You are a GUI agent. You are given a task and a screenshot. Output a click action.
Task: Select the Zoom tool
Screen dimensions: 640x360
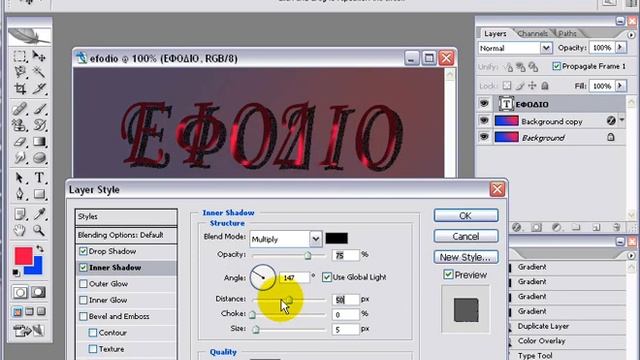point(39,231)
